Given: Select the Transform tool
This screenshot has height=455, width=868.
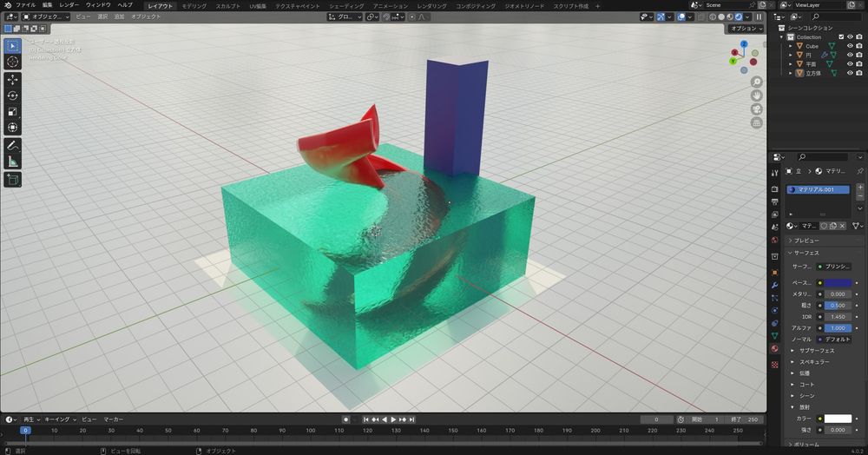Looking at the screenshot, I should 12,128.
